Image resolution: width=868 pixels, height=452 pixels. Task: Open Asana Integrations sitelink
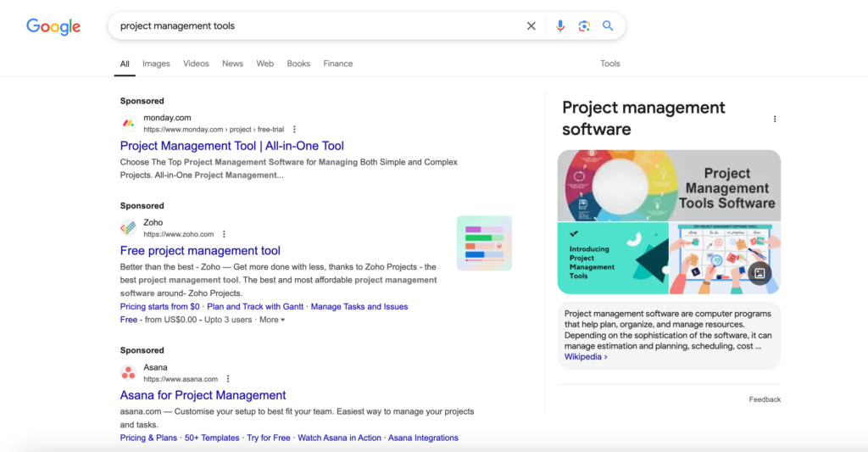(x=423, y=438)
